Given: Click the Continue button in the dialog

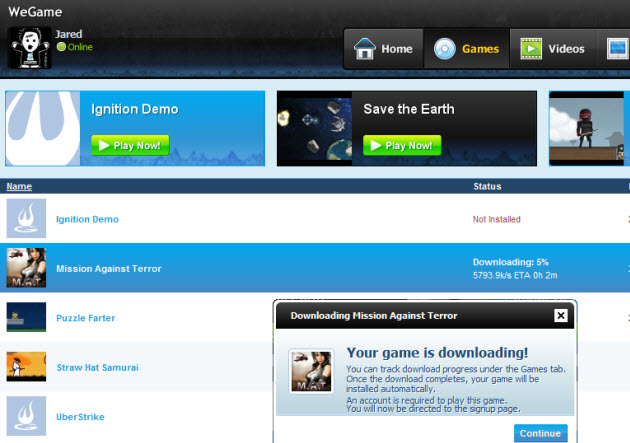Looking at the screenshot, I should 540,433.
